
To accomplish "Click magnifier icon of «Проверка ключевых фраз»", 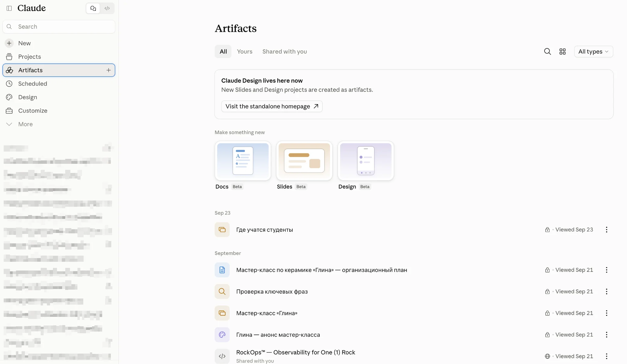I will click(222, 291).
